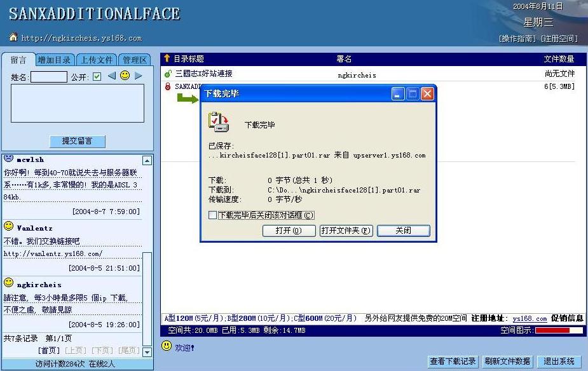Click 尚无文件 in the first row
This screenshot has width=588, height=371.
pos(559,74)
